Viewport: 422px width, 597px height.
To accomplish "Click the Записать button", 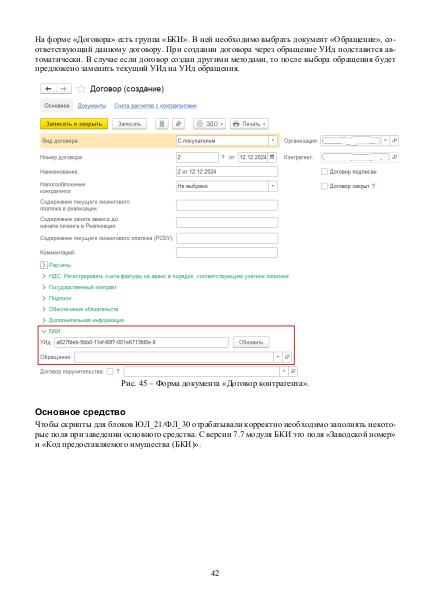I will [x=129, y=124].
